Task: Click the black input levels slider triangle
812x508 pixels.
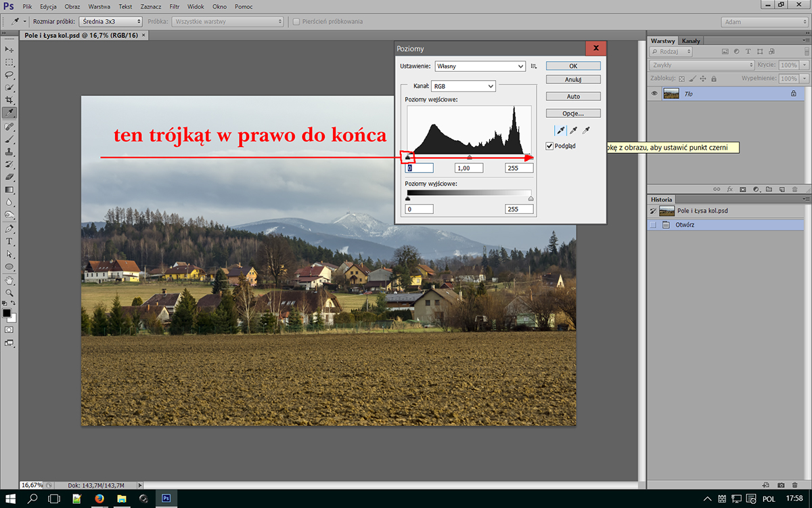Action: (407, 157)
